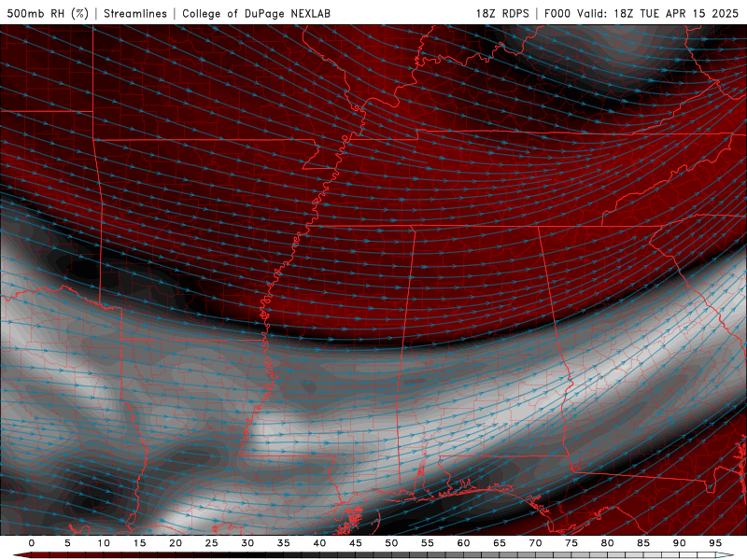
Task: Click the "F000" forecast hour label
Action: (557, 13)
